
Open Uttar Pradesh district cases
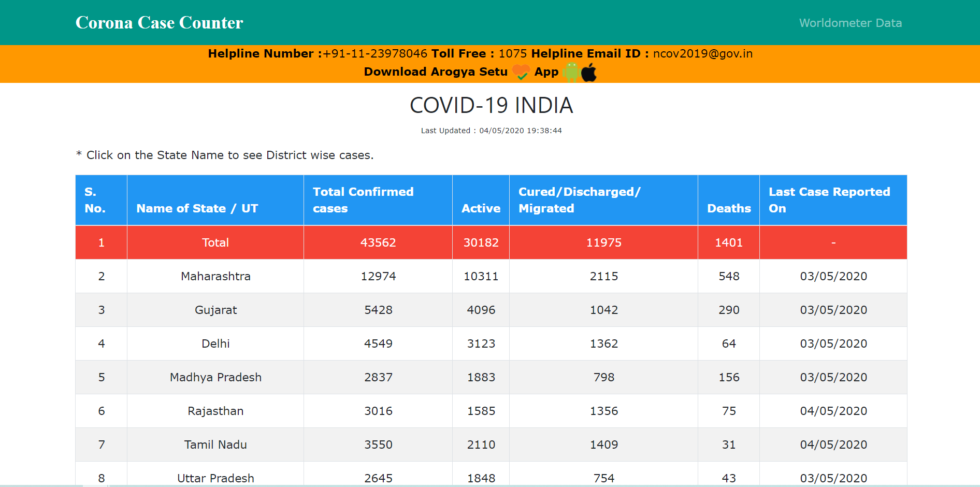pos(215,478)
